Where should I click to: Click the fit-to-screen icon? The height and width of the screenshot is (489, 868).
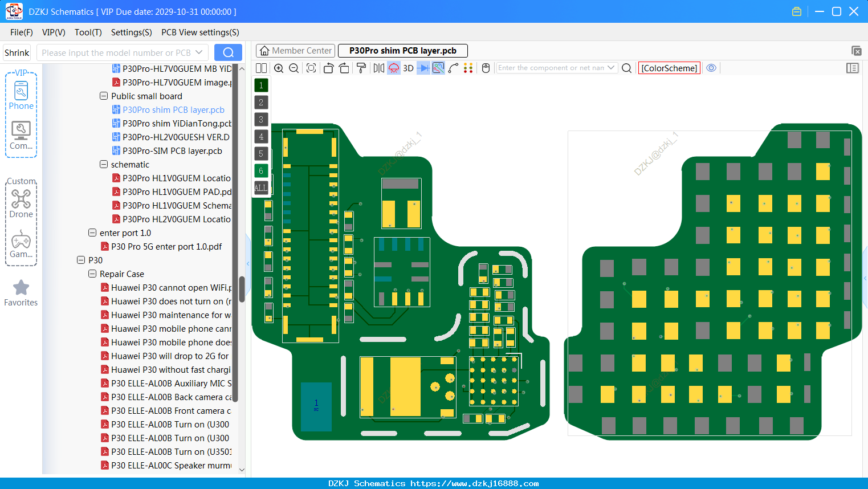click(x=311, y=68)
